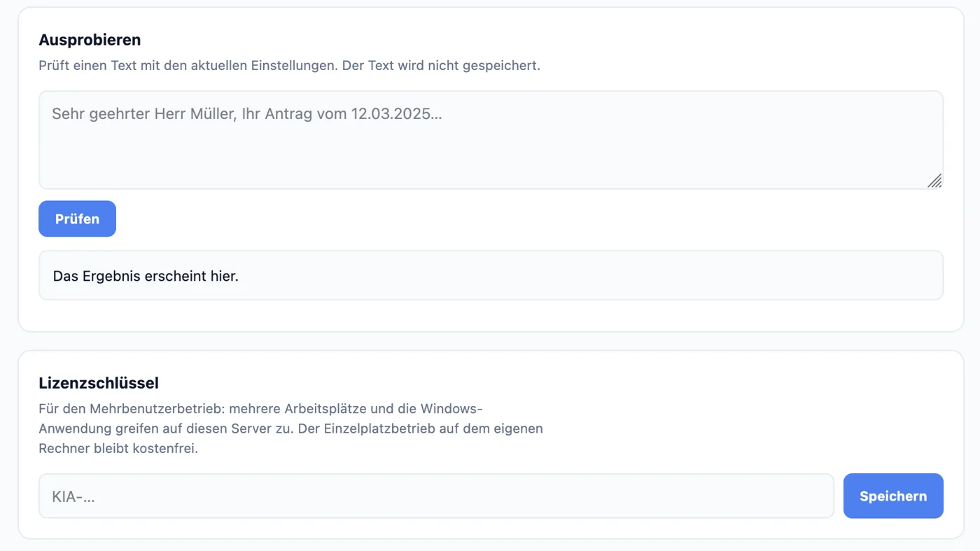Click the Prüfen button
980x551 pixels.
[77, 218]
